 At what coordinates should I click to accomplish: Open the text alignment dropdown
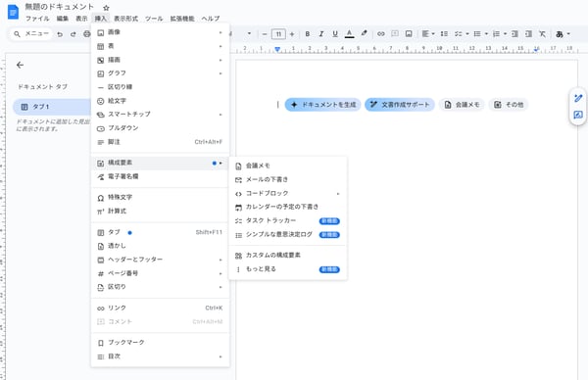(428, 33)
